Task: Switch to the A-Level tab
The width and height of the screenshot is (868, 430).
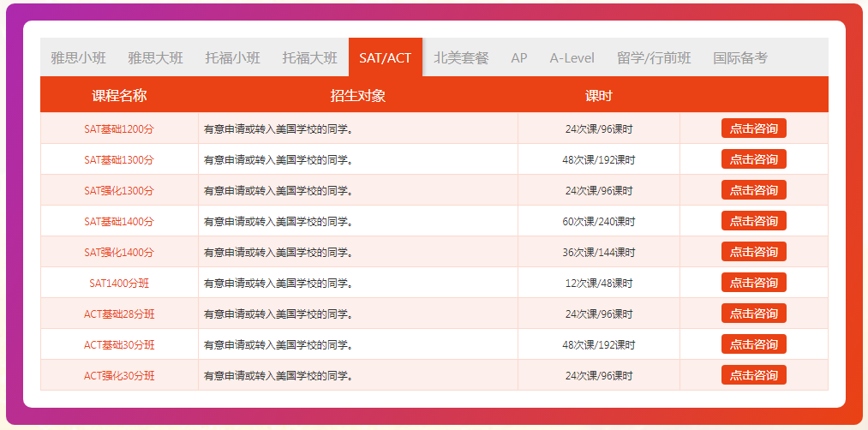Action: (572, 58)
